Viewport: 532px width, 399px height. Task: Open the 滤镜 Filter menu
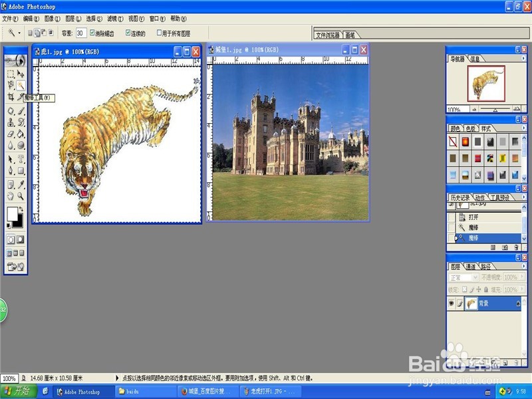point(115,19)
